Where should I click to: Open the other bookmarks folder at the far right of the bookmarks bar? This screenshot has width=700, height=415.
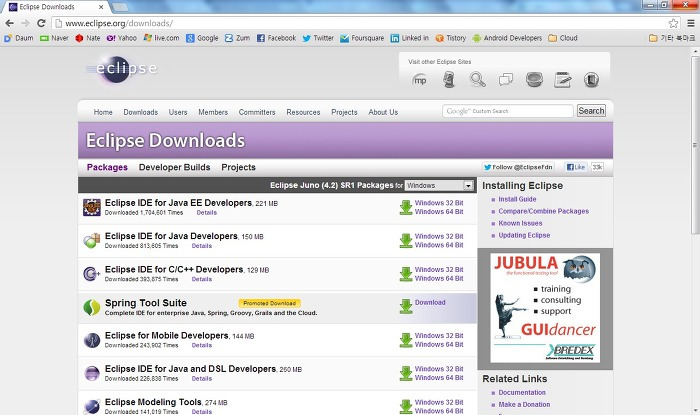point(672,38)
